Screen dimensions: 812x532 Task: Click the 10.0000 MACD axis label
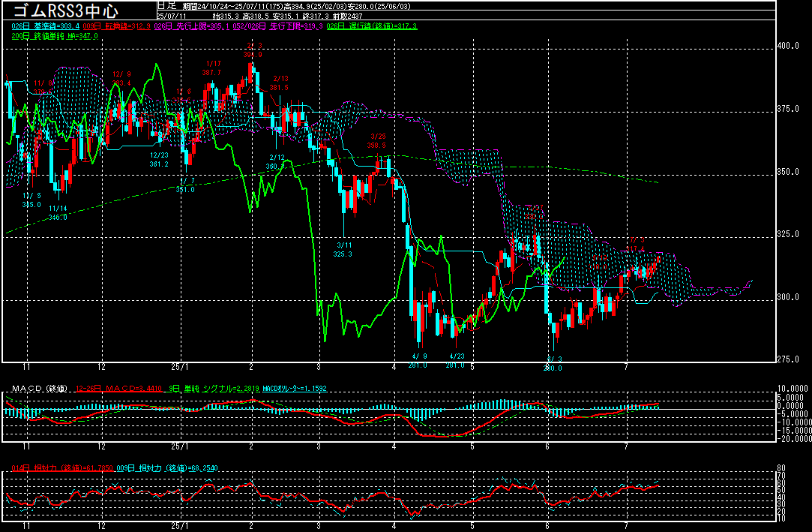point(793,389)
